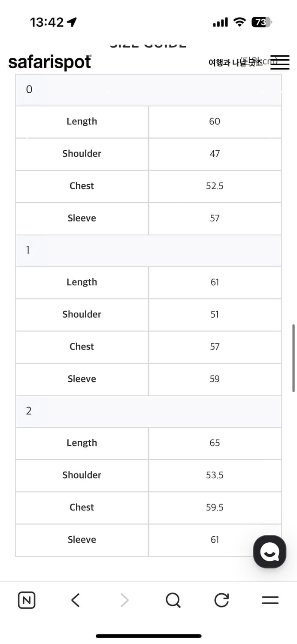Tap the browser forward arrow
This screenshot has width=297, height=644.
[x=124, y=600]
